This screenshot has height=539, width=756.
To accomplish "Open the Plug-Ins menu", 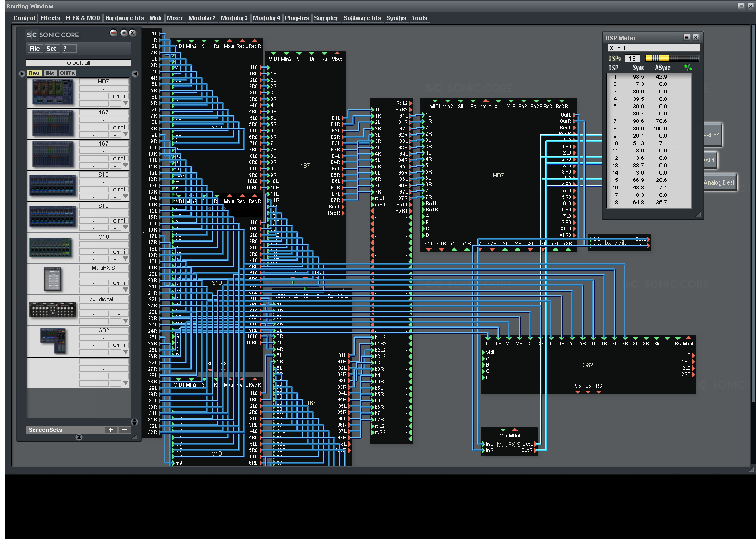I will [x=297, y=18].
